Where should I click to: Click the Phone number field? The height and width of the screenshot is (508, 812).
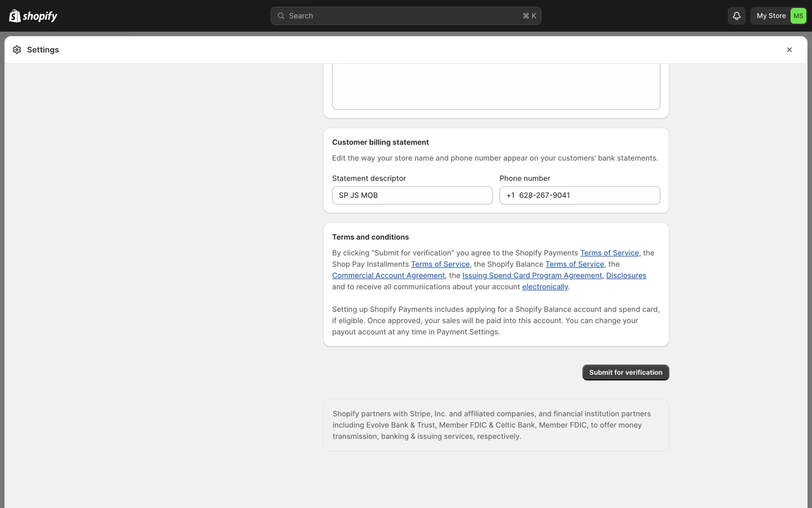tap(579, 195)
